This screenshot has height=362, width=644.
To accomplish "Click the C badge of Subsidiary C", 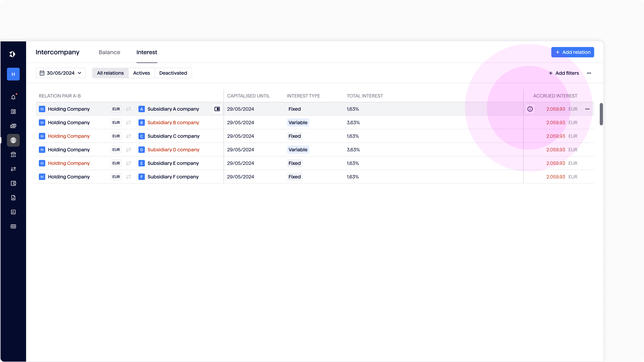I will point(142,136).
